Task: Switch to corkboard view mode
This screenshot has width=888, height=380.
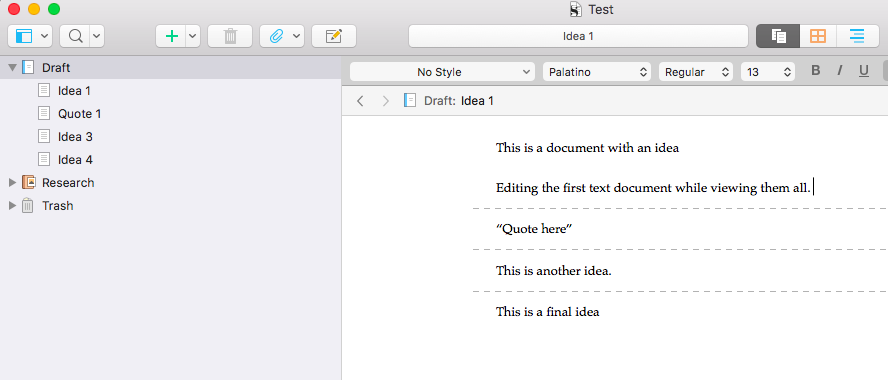Action: click(818, 36)
